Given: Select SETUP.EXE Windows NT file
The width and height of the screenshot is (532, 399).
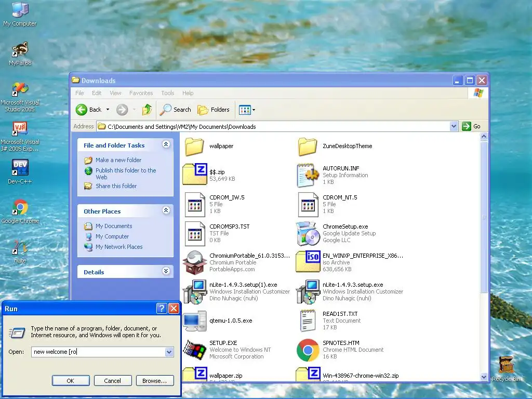Looking at the screenshot, I should point(228,350).
